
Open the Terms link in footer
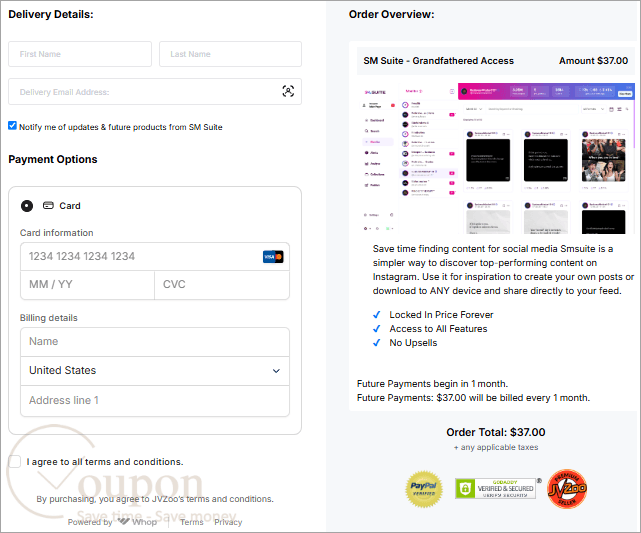pyautogui.click(x=192, y=522)
